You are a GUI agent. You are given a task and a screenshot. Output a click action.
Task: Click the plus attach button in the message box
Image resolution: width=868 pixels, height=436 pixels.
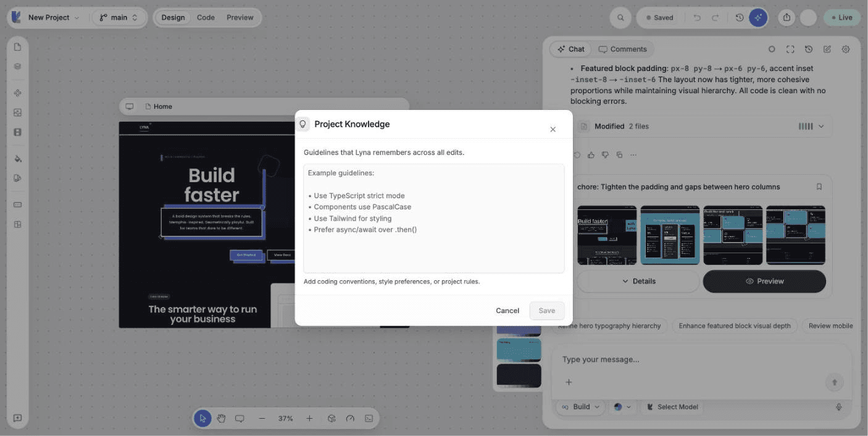point(569,382)
